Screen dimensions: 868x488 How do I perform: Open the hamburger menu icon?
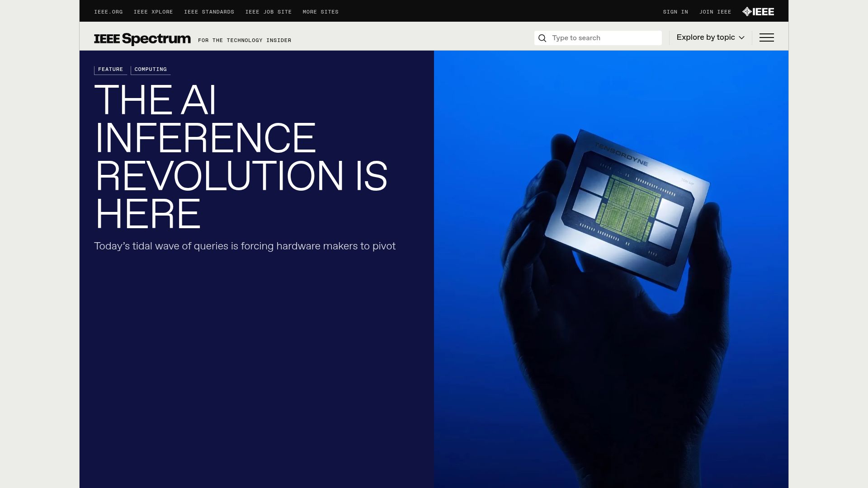click(766, 38)
